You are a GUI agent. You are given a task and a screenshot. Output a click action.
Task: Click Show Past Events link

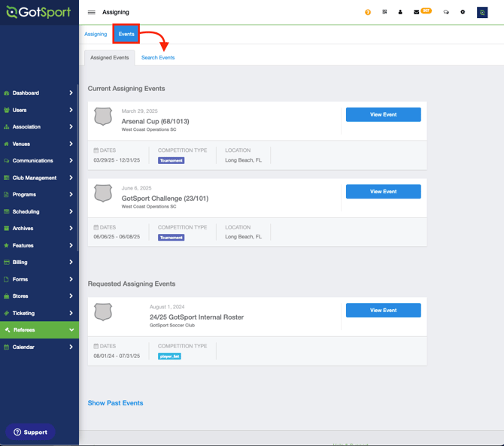coord(115,403)
